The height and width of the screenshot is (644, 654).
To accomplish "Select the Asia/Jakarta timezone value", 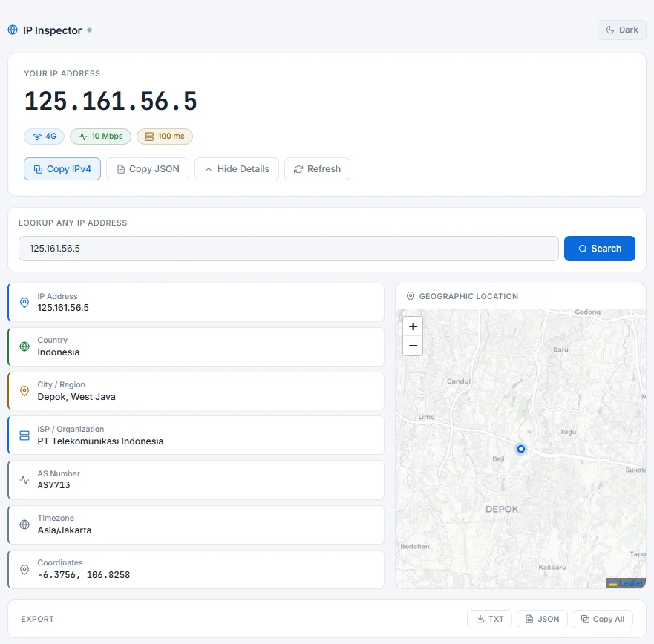I will coord(65,530).
